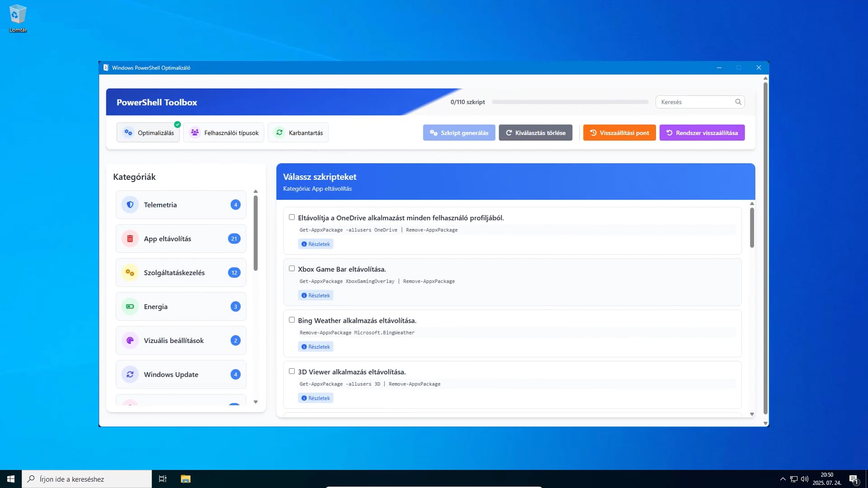This screenshot has width=868, height=488.
Task: Click the Windows Update refresh icon
Action: (130, 374)
